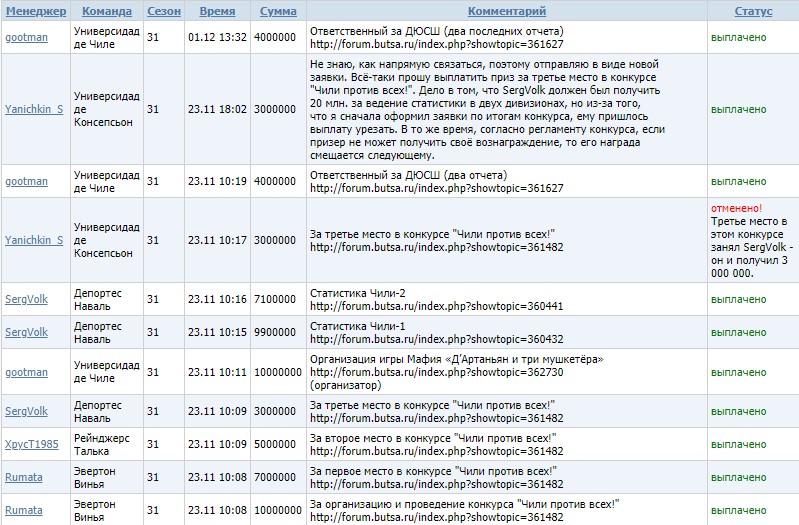799x525 pixels.
Task: Sort by the Статус column header
Action: pos(753,11)
